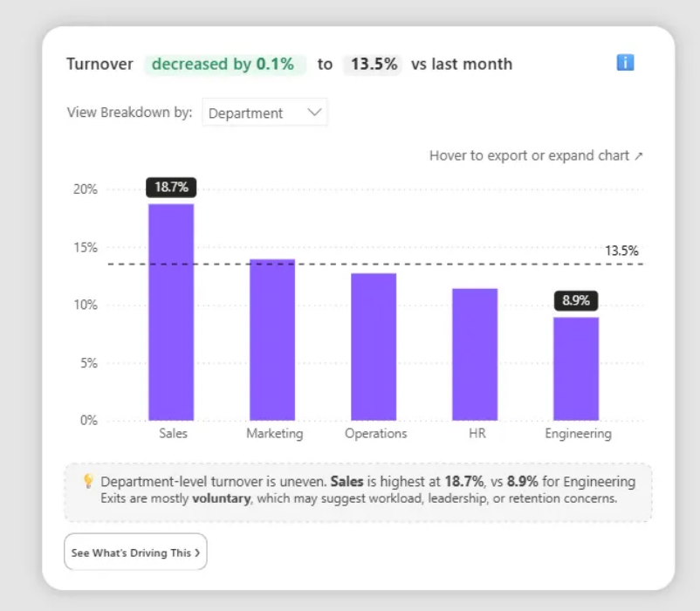
Task: Select the Operations bar
Action: pos(374,347)
